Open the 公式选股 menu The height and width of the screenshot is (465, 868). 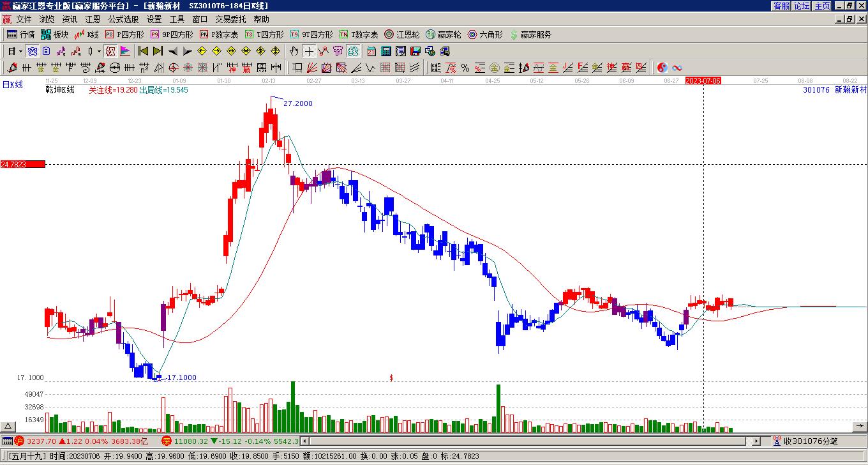[x=123, y=20]
